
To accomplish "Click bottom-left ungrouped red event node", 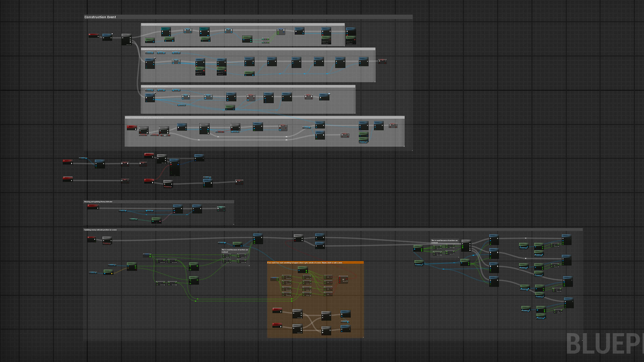I will tap(67, 179).
